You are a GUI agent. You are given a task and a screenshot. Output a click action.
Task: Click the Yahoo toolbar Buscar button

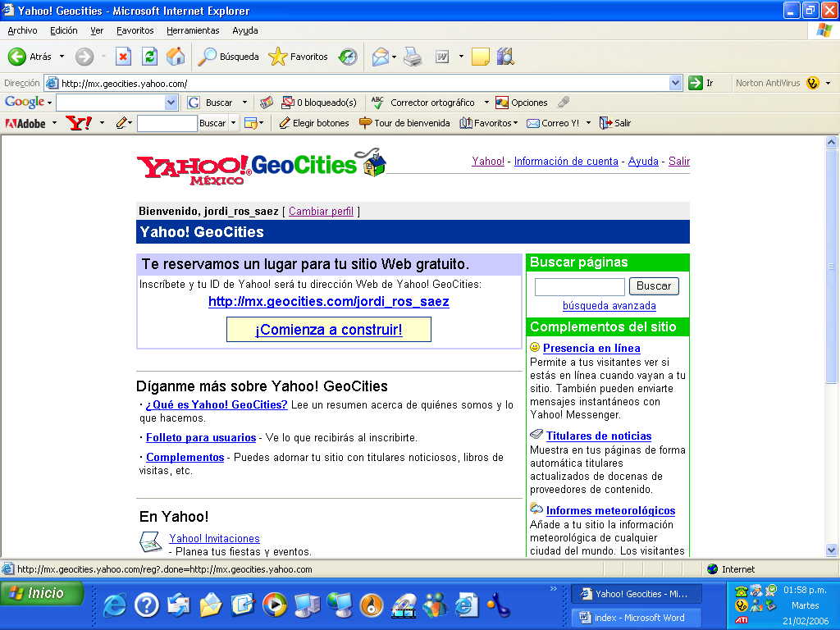tap(212, 123)
